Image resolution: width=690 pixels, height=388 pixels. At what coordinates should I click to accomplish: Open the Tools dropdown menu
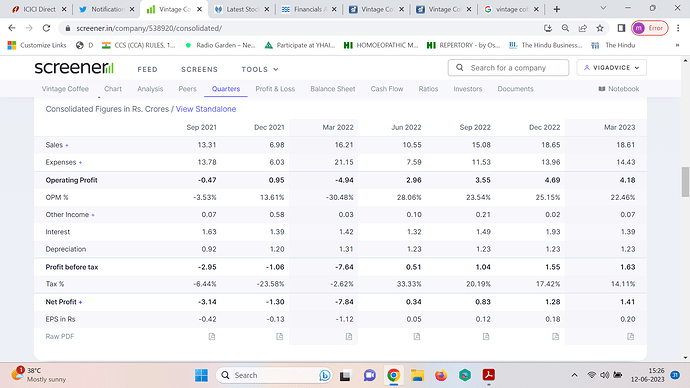pos(260,70)
